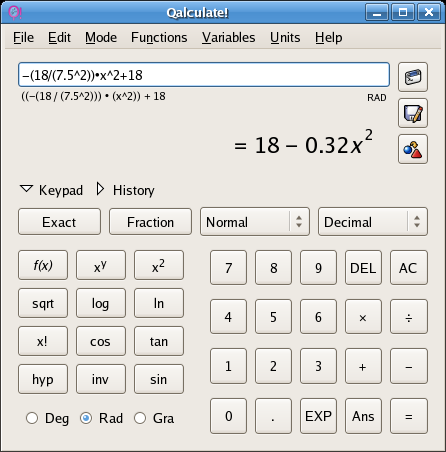Click inside the expression input field

[204, 75]
